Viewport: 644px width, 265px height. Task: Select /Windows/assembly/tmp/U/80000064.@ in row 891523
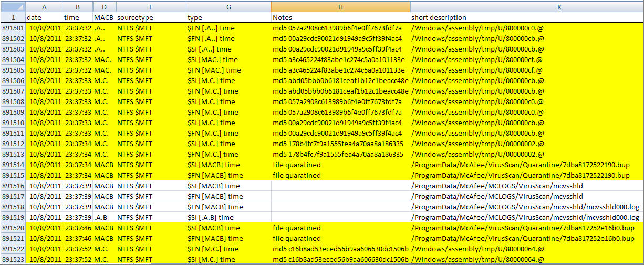tap(526, 259)
